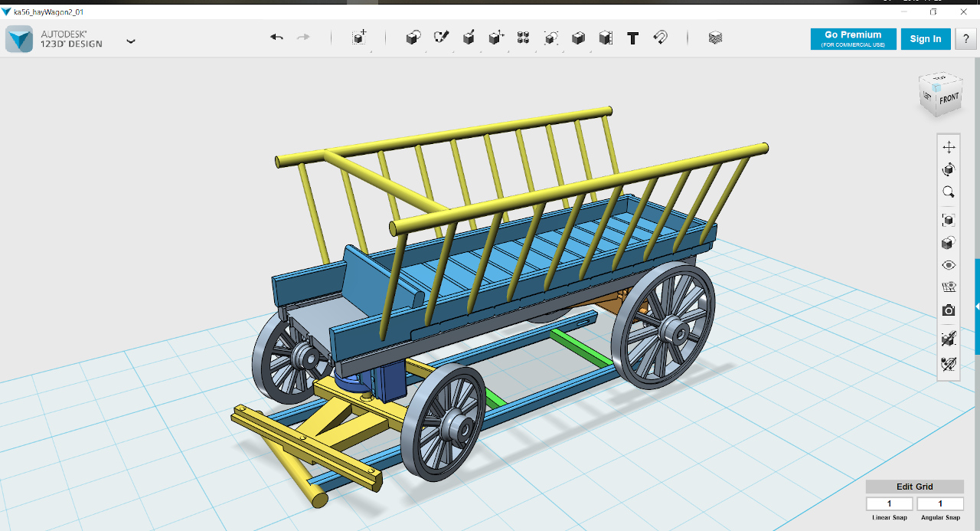Toggle the bottom navigation bar sketch icon
Screen dimensions: 980x531
pos(949,364)
